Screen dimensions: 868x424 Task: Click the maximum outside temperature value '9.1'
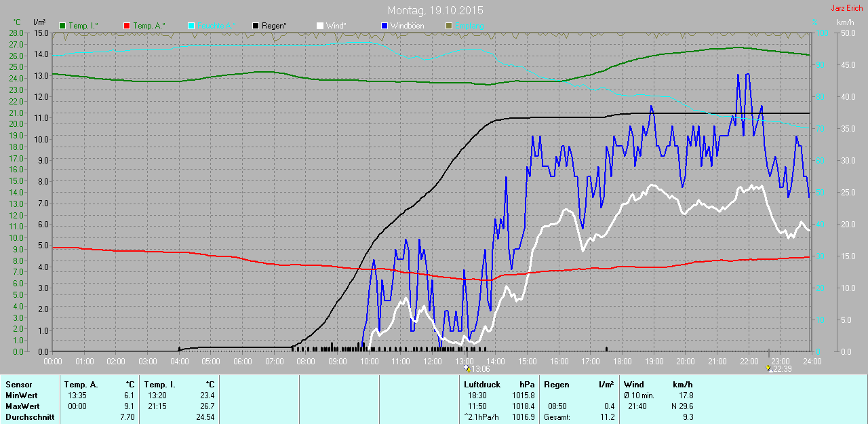[x=130, y=406]
